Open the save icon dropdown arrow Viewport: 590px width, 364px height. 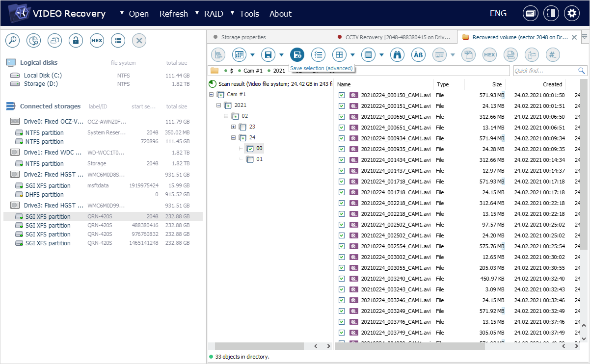[x=281, y=54]
